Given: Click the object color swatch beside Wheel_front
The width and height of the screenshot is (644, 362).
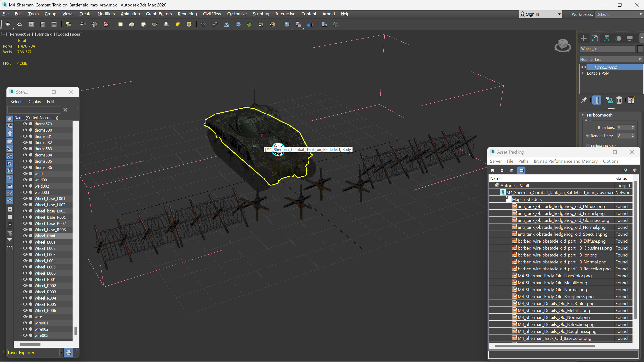Looking at the screenshot, I should coord(640,49).
